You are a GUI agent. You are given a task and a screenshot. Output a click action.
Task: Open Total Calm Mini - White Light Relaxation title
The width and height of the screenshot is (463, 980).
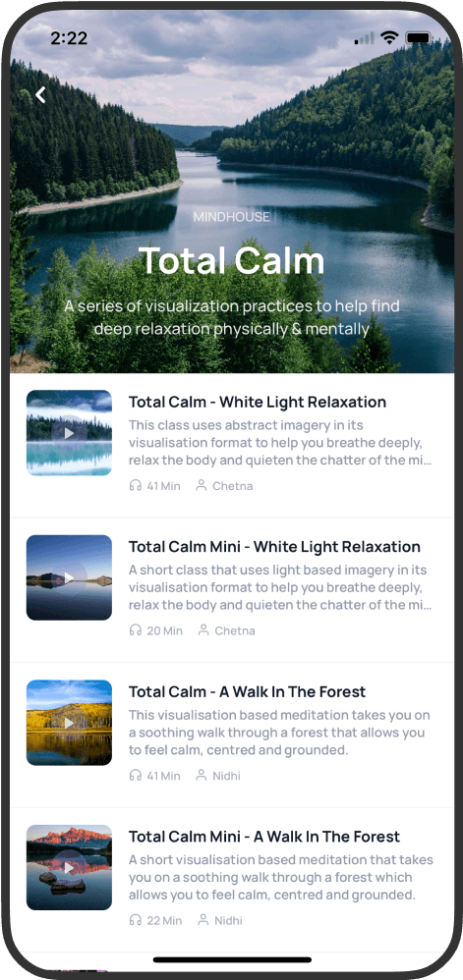(x=274, y=547)
